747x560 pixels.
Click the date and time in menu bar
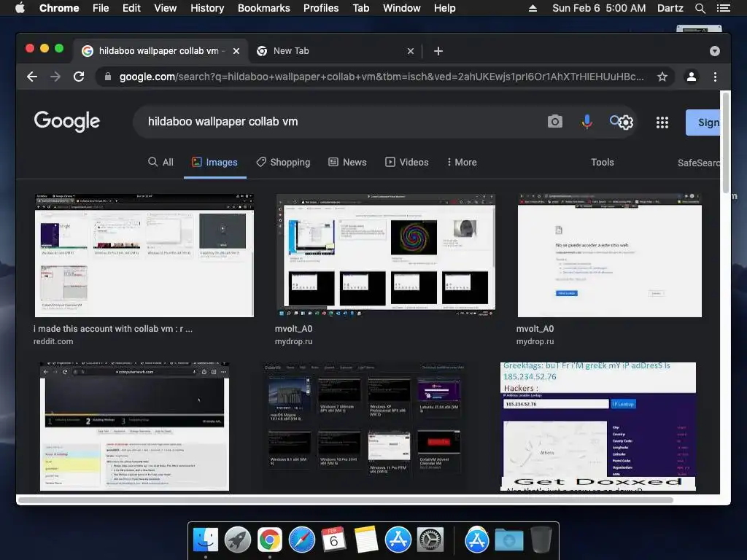pos(599,8)
